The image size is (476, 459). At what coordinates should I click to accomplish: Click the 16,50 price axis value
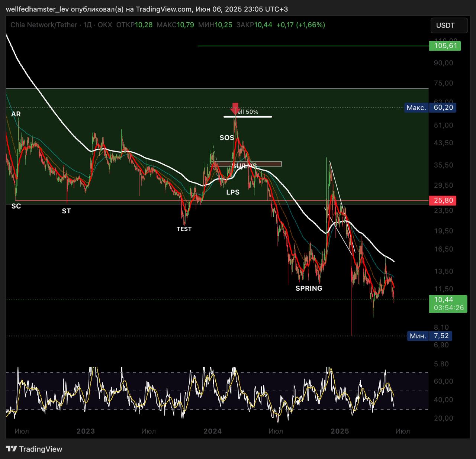coord(444,249)
